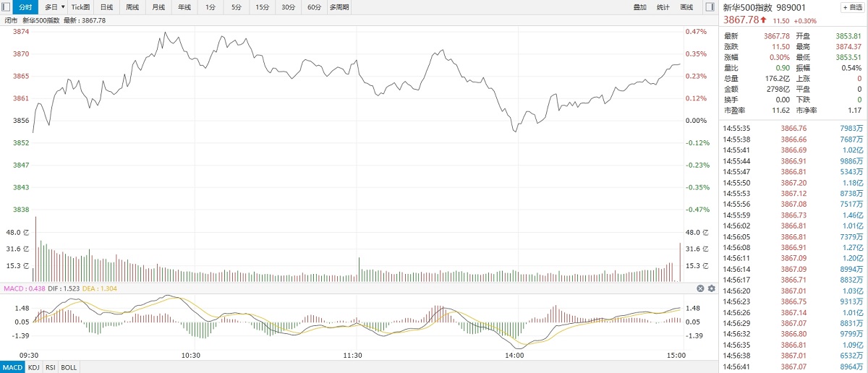Click the 叠加 overlay button
Screen dimensions: 868x373
click(640, 7)
